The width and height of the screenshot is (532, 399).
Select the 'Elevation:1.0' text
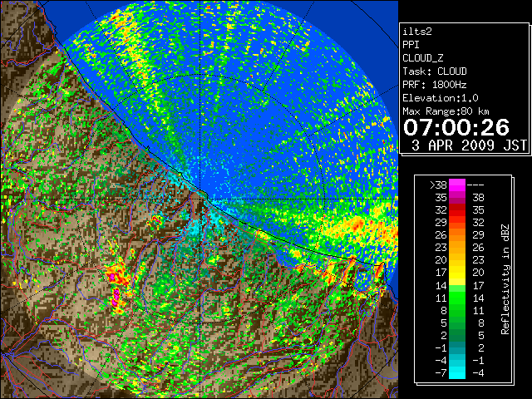pyautogui.click(x=441, y=98)
